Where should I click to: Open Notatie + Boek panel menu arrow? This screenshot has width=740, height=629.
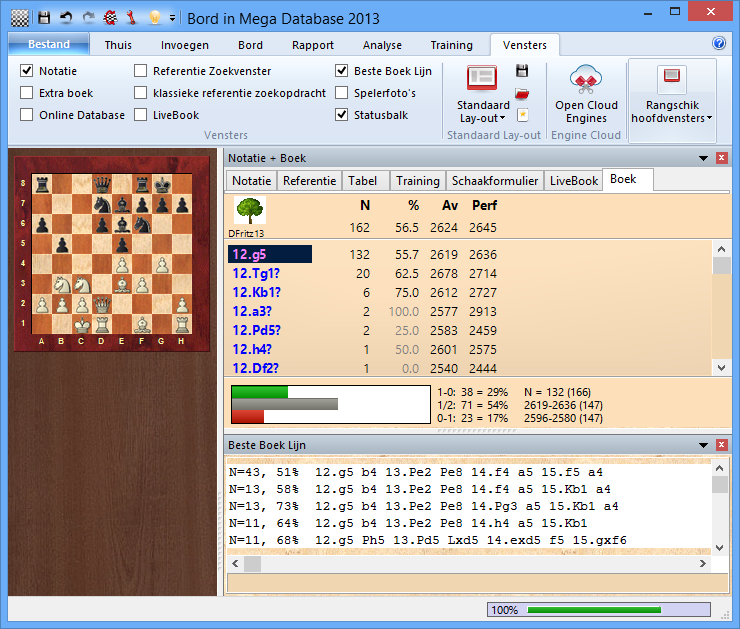703,158
